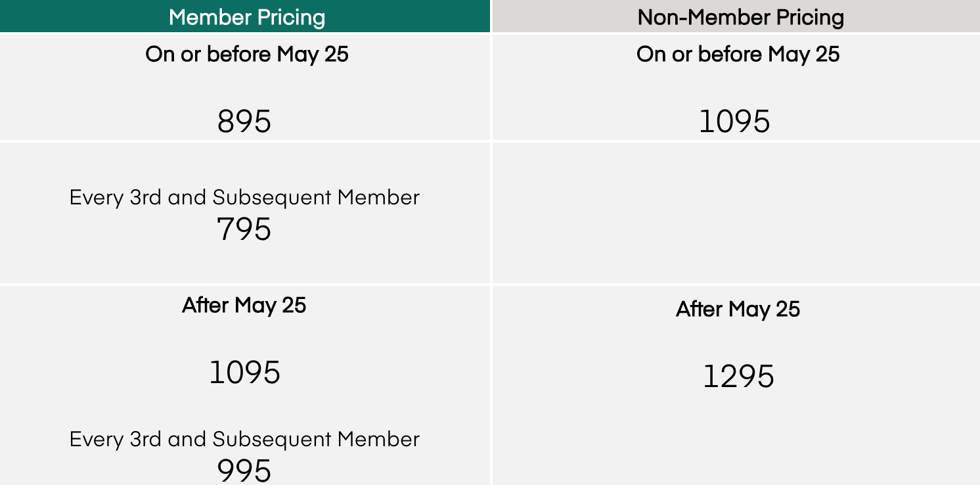Switch to the Non-Member Pricing header
This screenshot has height=485, width=980.
[x=740, y=17]
